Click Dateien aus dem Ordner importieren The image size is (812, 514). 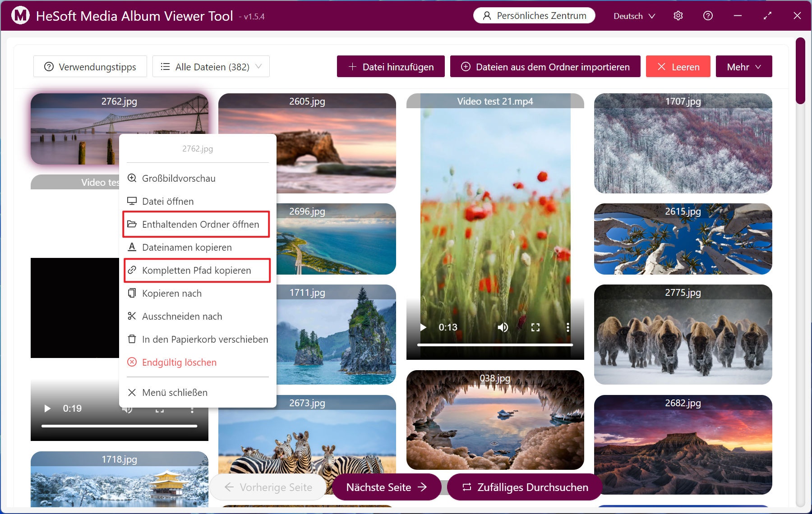tap(545, 67)
